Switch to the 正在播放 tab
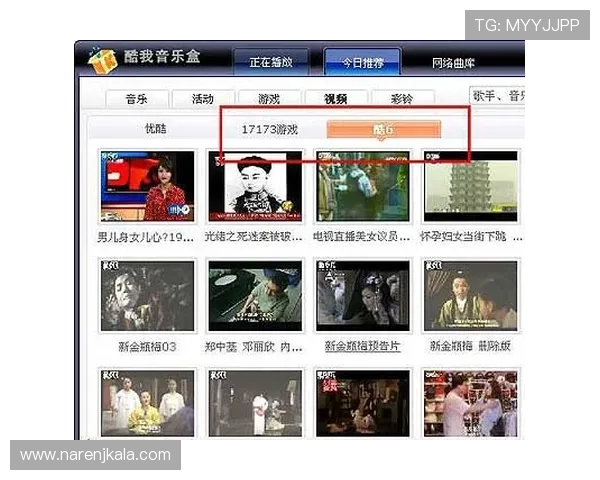 click(x=271, y=62)
